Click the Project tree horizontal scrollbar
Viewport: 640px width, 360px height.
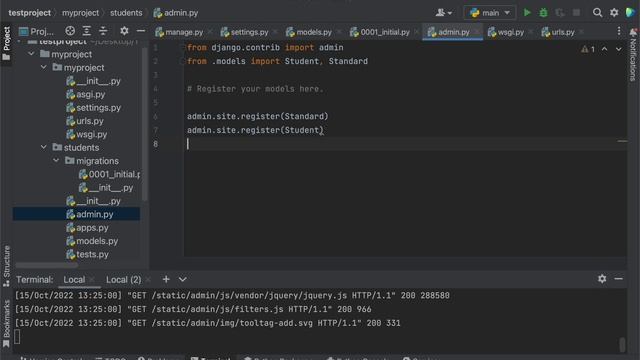[47, 265]
